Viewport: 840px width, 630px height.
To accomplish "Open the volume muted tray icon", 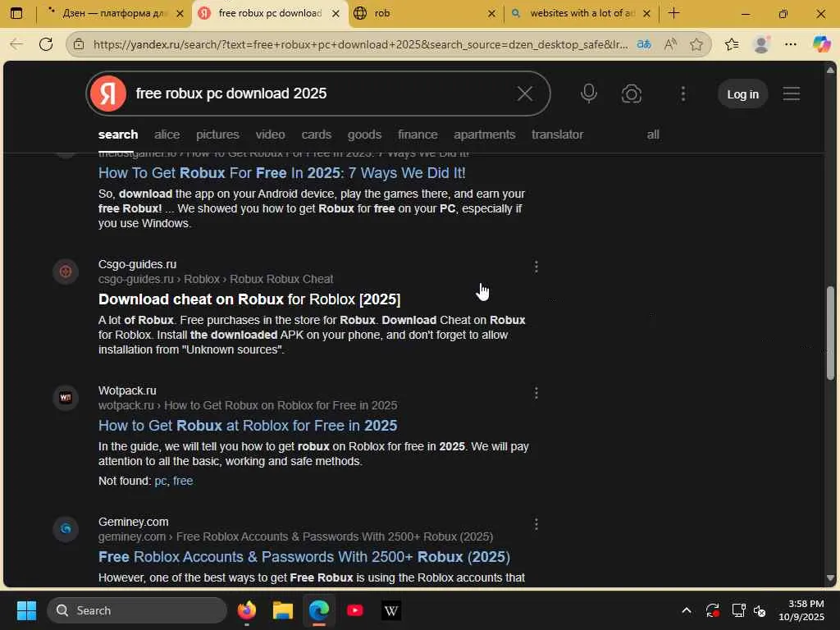I will tap(760, 610).
